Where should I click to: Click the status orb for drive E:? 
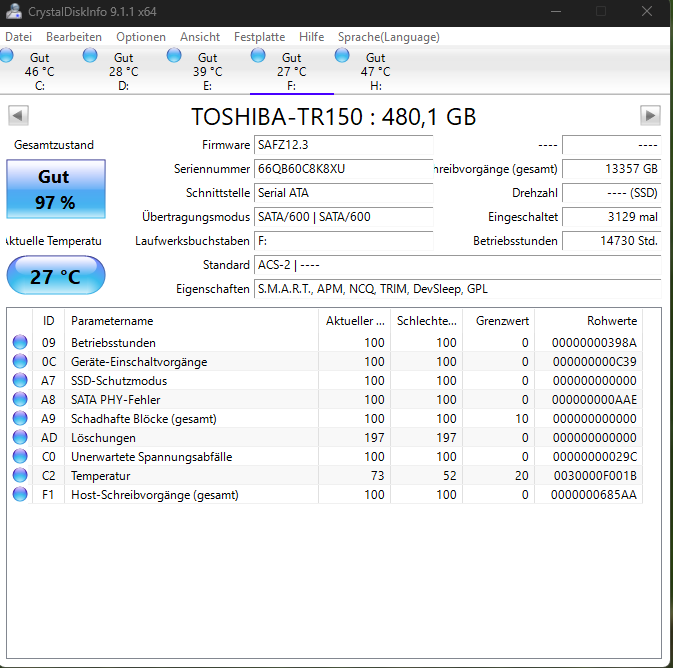(x=174, y=55)
